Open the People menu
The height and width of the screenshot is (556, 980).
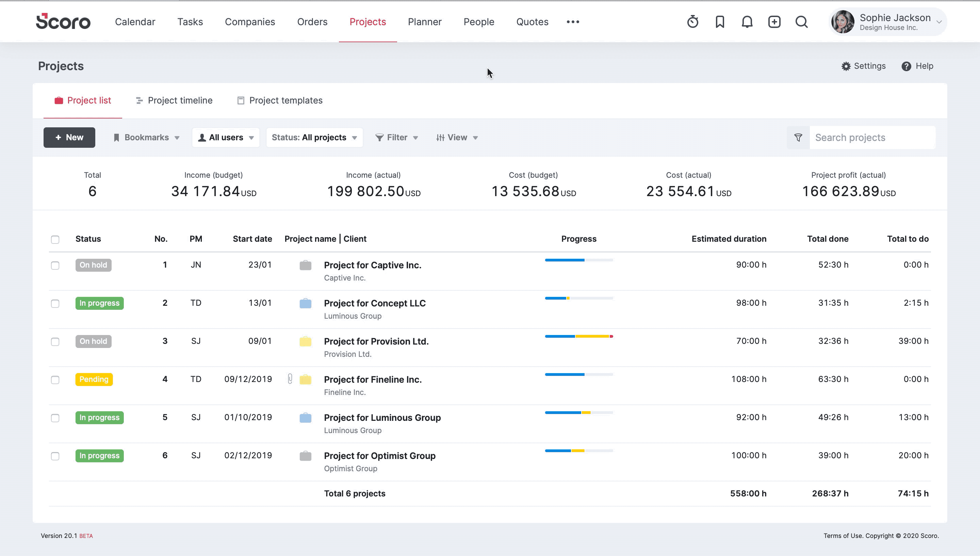click(479, 22)
